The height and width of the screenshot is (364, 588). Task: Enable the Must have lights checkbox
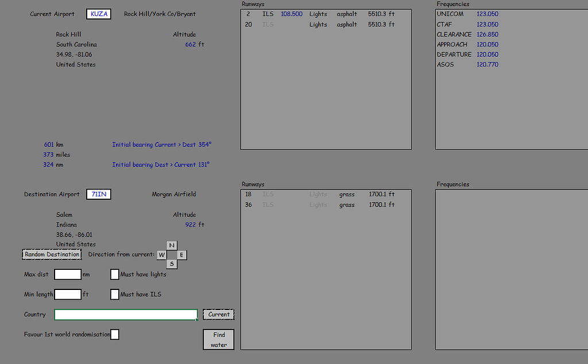click(x=114, y=274)
